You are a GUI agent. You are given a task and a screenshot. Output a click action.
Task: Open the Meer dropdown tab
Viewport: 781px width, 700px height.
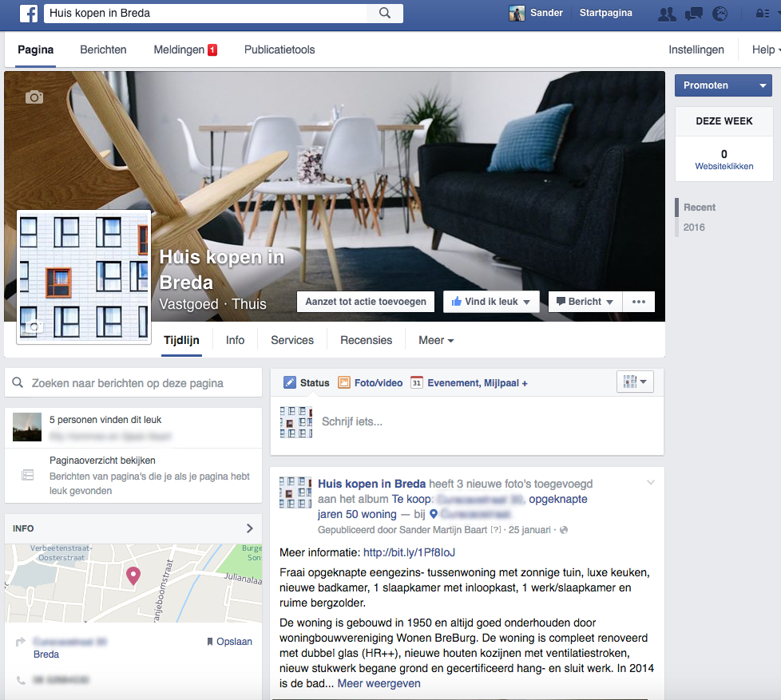[436, 340]
